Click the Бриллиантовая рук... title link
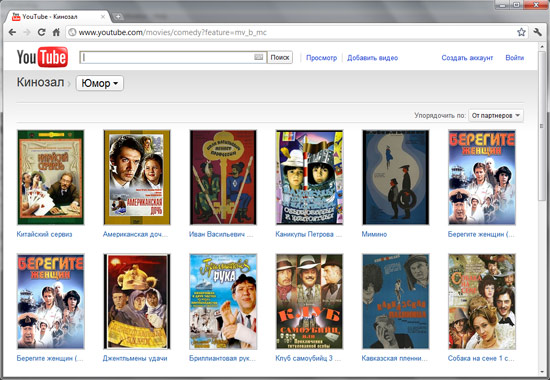This screenshot has height=380, width=550. (x=222, y=358)
